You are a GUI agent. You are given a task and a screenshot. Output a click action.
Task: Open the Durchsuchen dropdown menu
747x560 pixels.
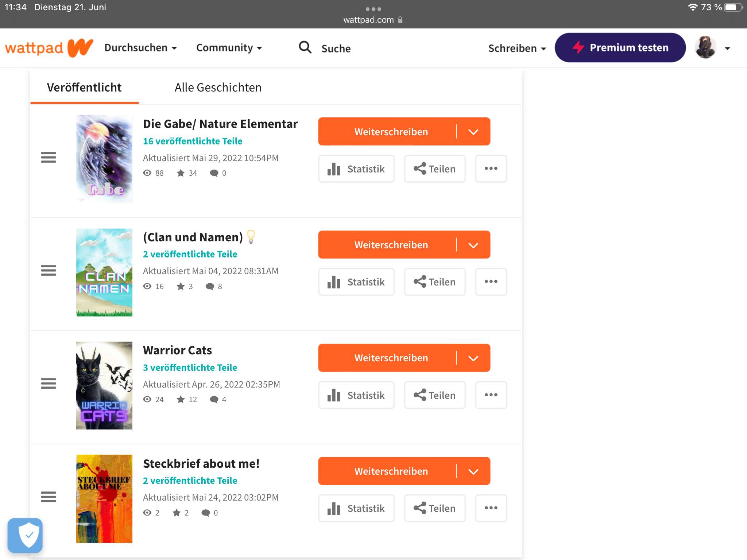pos(140,48)
